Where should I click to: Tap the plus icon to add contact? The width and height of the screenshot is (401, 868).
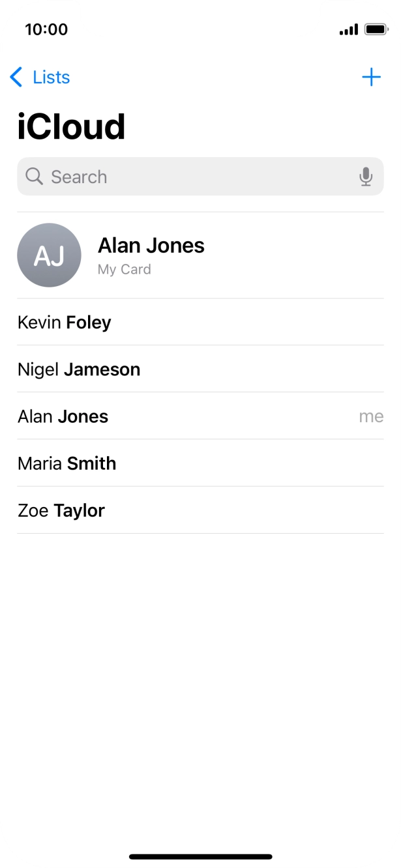[x=371, y=78]
